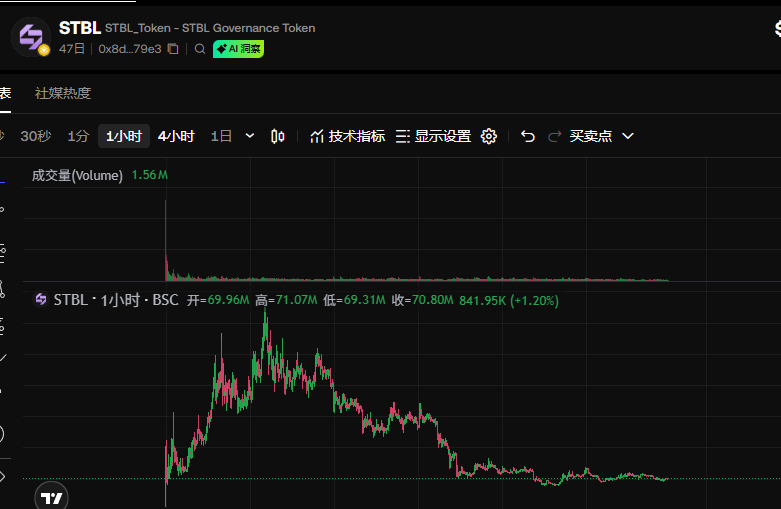Viewport: 781px width, 509px height.
Task: Select the 30秒 timeframe
Action: [36, 136]
